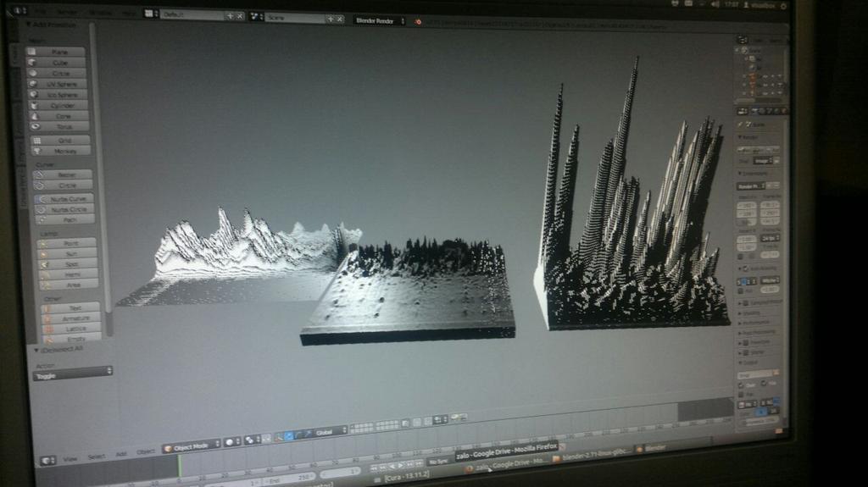Add a curve Circle under Curve

(x=64, y=185)
